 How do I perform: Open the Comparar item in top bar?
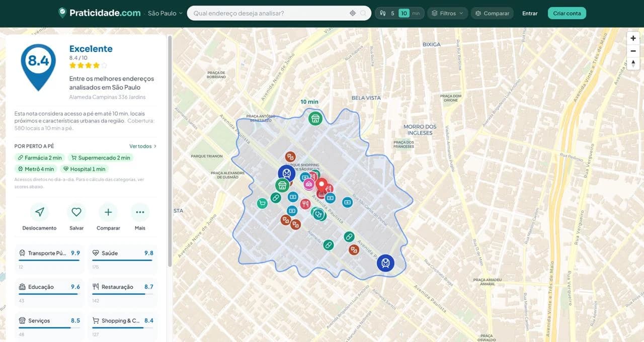click(x=492, y=13)
